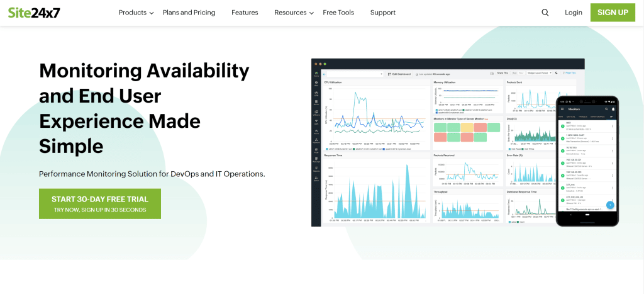Image resolution: width=644 pixels, height=294 pixels.
Task: Click the yellow tile in server monitor grid
Action: 467,127
